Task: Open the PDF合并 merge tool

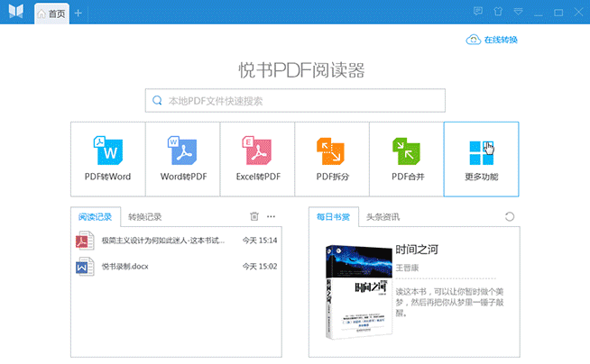Action: tap(407, 159)
